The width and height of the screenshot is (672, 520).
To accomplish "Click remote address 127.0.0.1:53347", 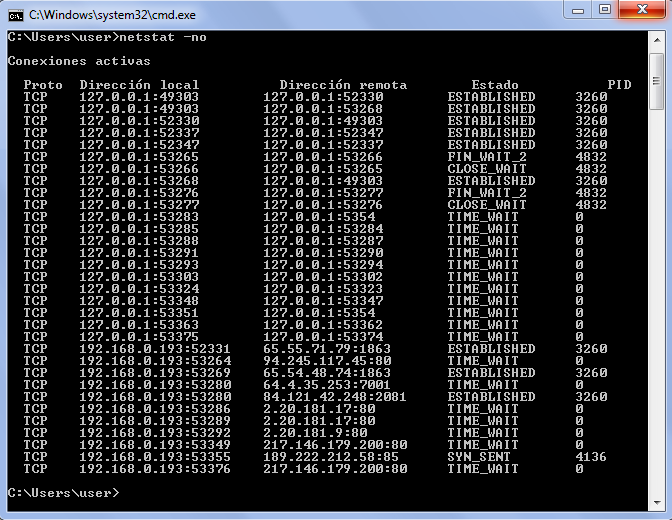I will (323, 301).
